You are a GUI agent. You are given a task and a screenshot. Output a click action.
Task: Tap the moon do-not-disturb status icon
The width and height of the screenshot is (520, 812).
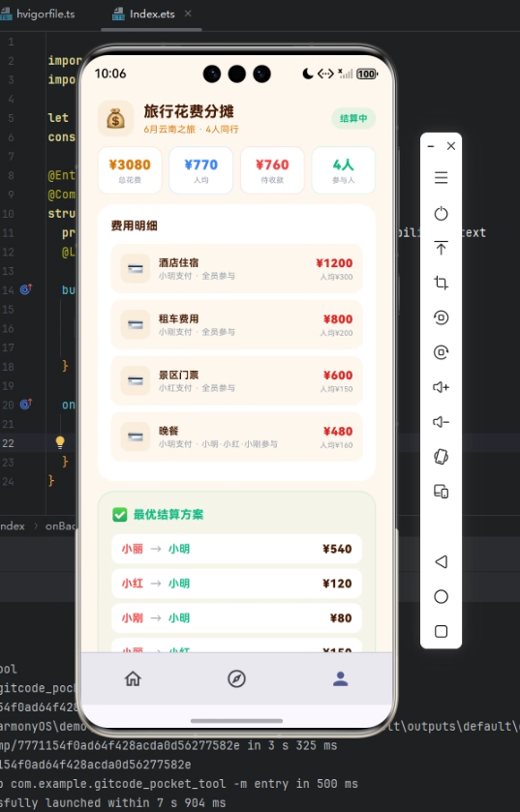[308, 75]
